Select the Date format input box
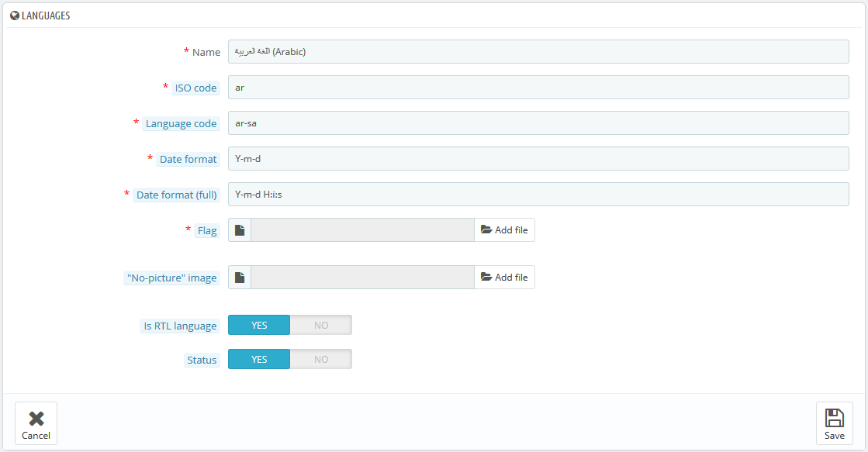The image size is (868, 452). pyautogui.click(x=538, y=159)
